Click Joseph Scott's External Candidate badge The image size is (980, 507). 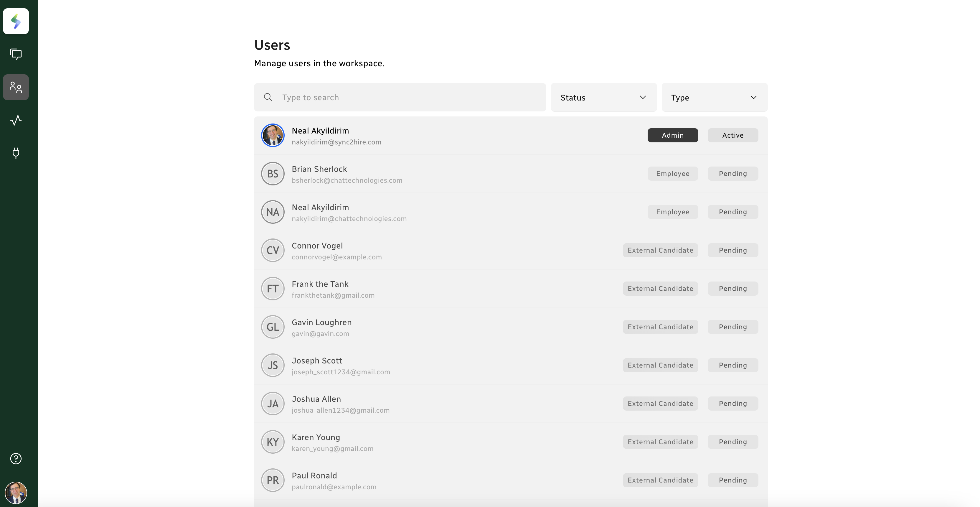[x=660, y=365]
